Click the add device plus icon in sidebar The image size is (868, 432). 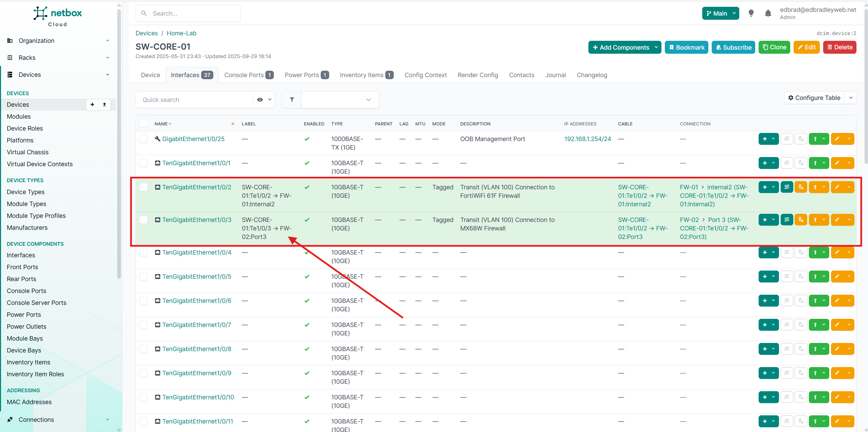(92, 104)
